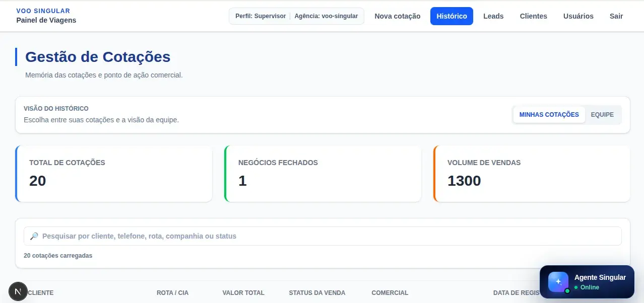Click the Valor Total column header
The image size is (644, 303).
pyautogui.click(x=243, y=293)
